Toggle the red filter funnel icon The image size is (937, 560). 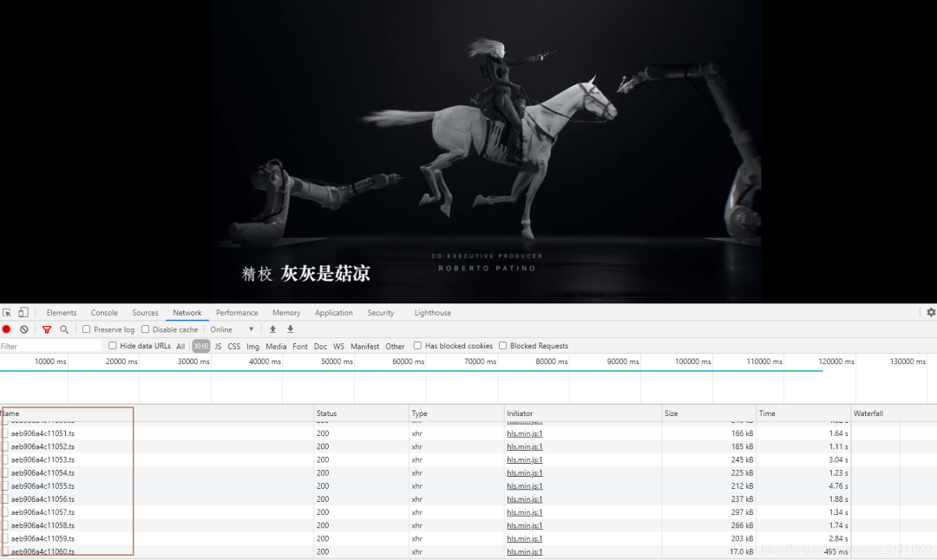tap(47, 329)
